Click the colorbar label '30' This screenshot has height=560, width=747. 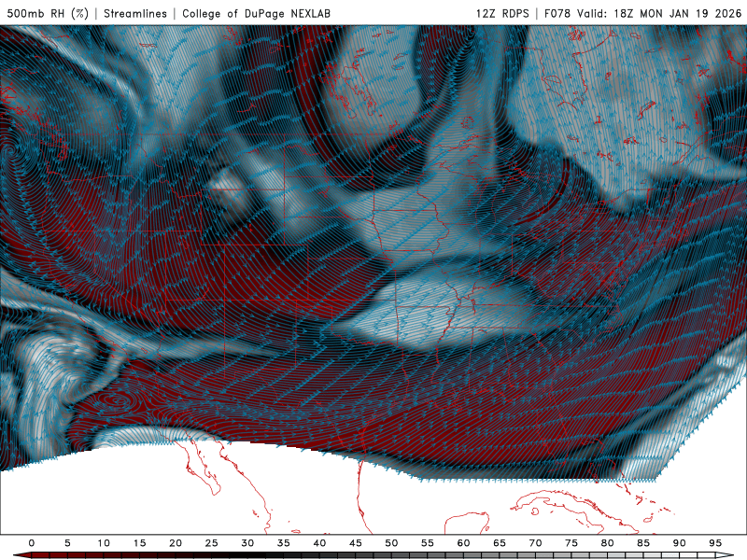[x=247, y=543]
